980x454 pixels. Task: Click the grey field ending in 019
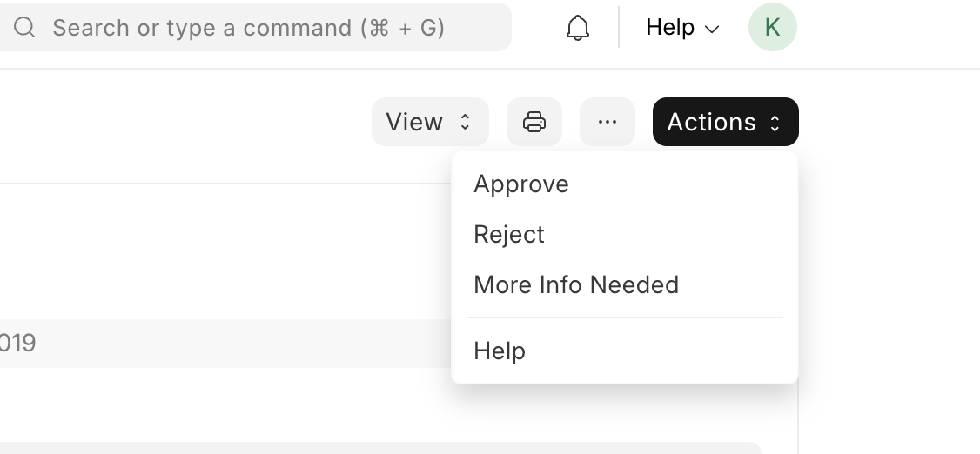pos(225,344)
